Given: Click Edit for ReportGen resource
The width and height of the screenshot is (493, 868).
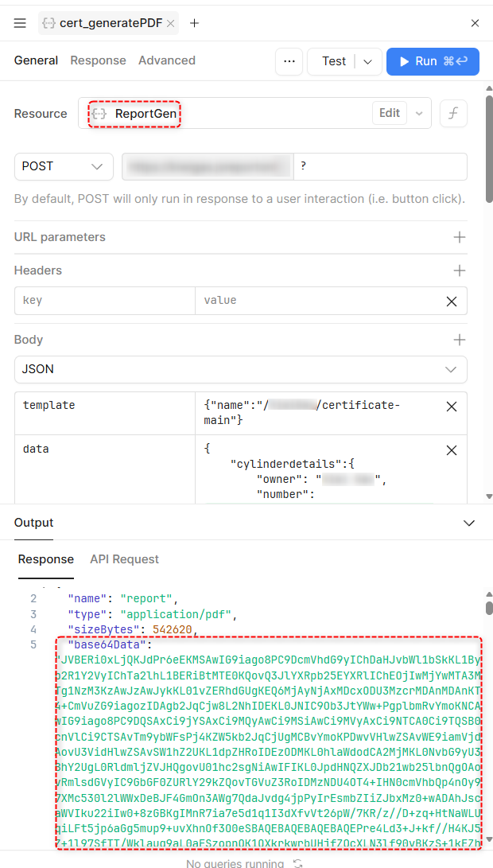Looking at the screenshot, I should tap(389, 113).
